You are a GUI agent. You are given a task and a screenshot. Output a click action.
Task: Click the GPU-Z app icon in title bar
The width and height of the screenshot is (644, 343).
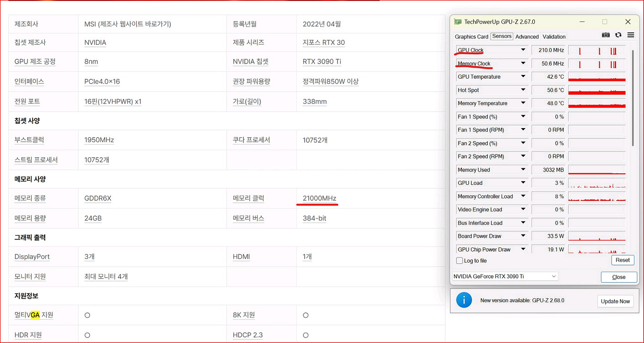click(x=458, y=22)
